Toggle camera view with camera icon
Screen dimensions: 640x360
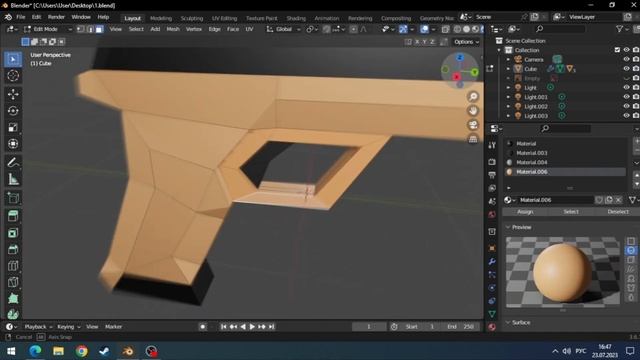click(473, 125)
